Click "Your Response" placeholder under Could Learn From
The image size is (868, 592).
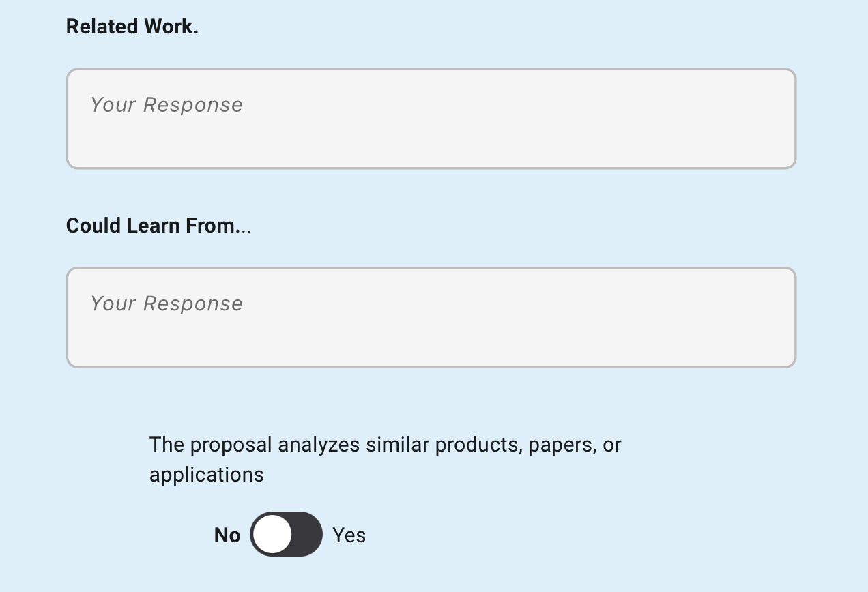167,304
